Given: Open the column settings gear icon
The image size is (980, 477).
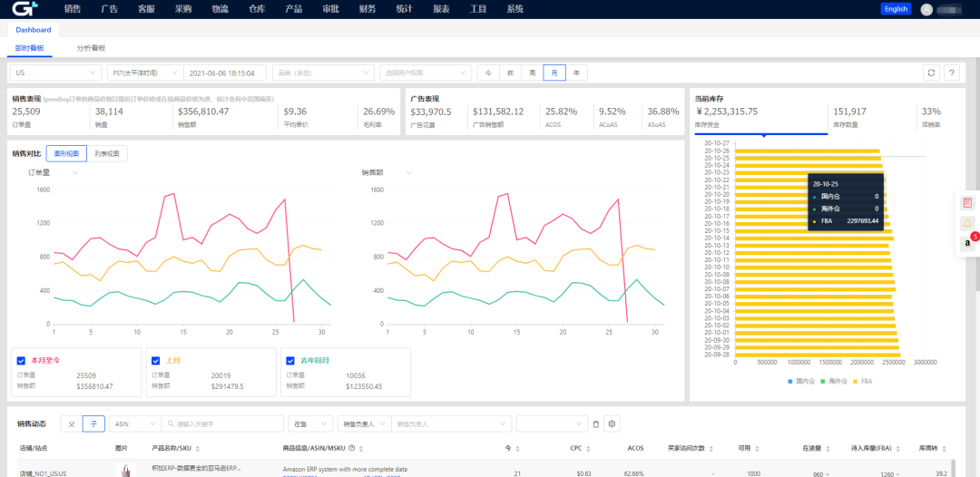Looking at the screenshot, I should [x=612, y=423].
